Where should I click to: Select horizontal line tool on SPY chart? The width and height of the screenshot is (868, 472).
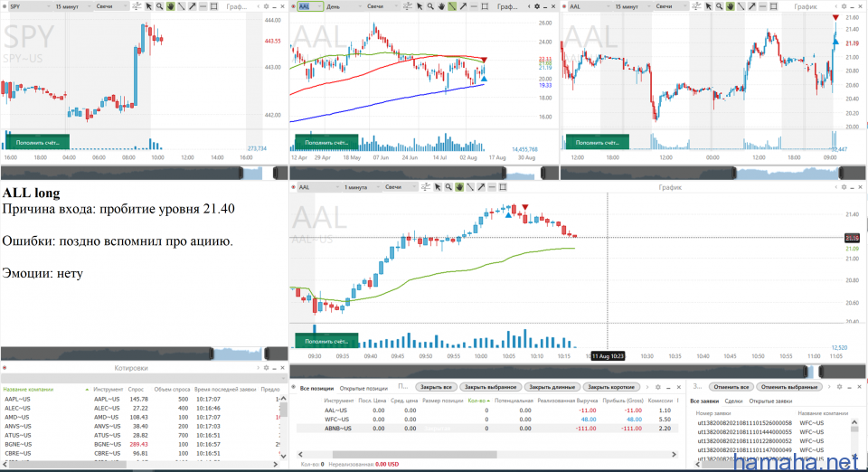click(x=203, y=6)
